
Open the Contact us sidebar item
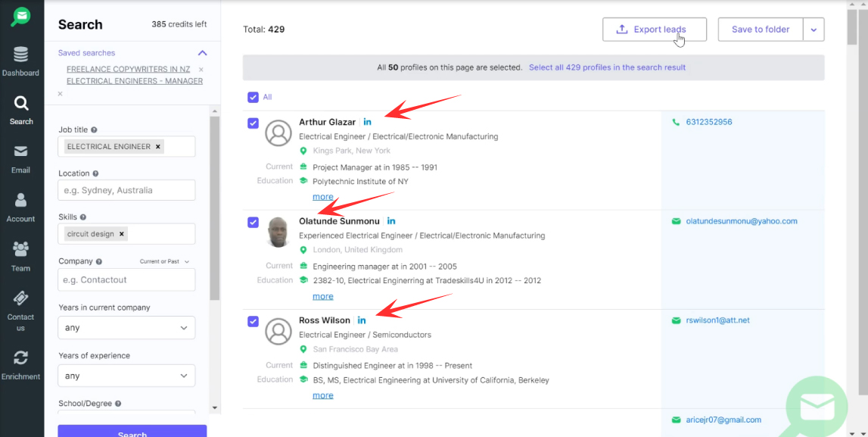(x=21, y=311)
